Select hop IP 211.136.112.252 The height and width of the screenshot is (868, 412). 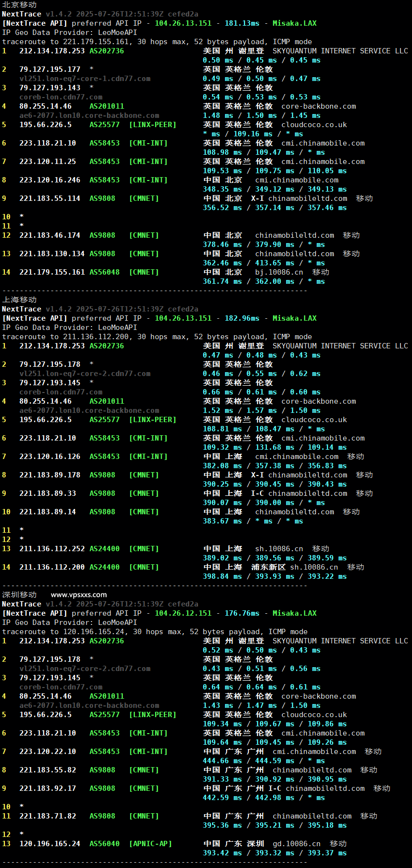52,549
